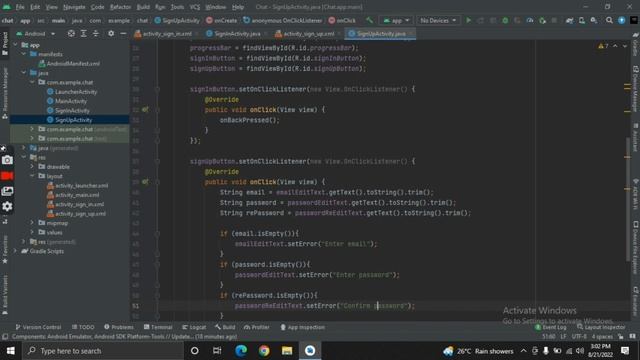Collapse the com.example.chat package
The width and height of the screenshot is (640, 360).
coord(32,82)
